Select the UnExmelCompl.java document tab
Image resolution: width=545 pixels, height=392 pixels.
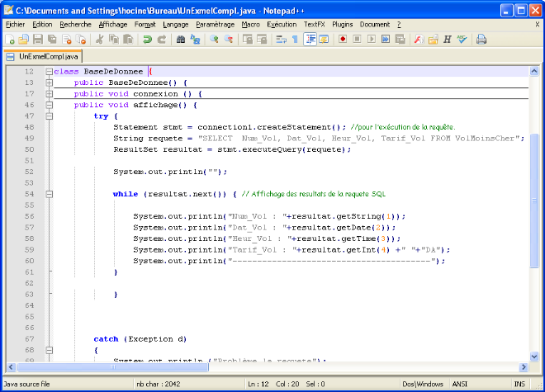pos(43,56)
